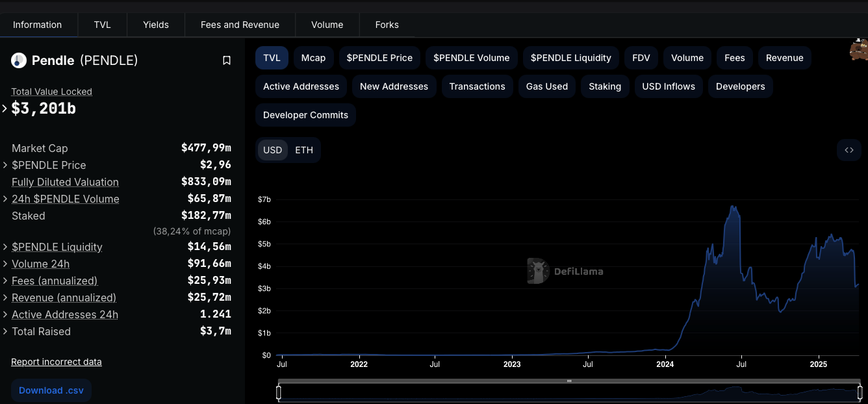Click the 38,24% of mcap text
This screenshot has width=868, height=404.
(x=192, y=231)
